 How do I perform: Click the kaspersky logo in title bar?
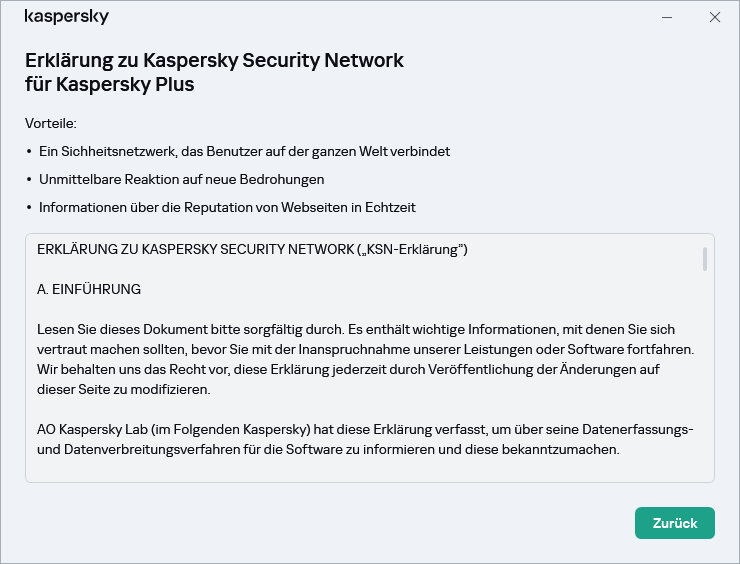67,17
